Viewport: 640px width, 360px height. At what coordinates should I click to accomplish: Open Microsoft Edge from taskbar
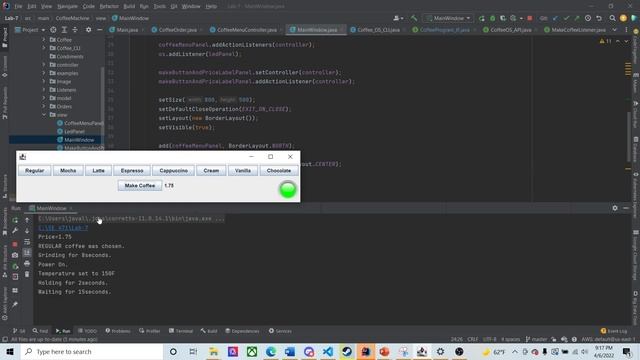[271, 351]
